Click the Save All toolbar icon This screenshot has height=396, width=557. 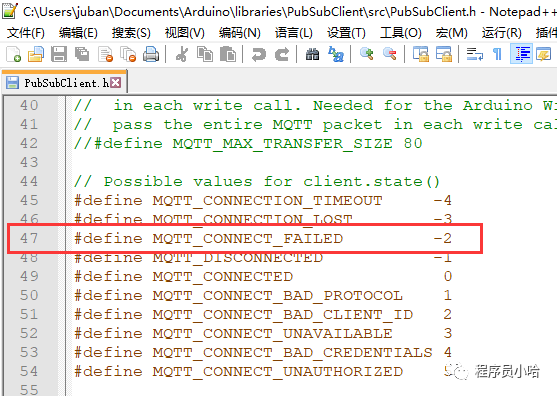82,54
